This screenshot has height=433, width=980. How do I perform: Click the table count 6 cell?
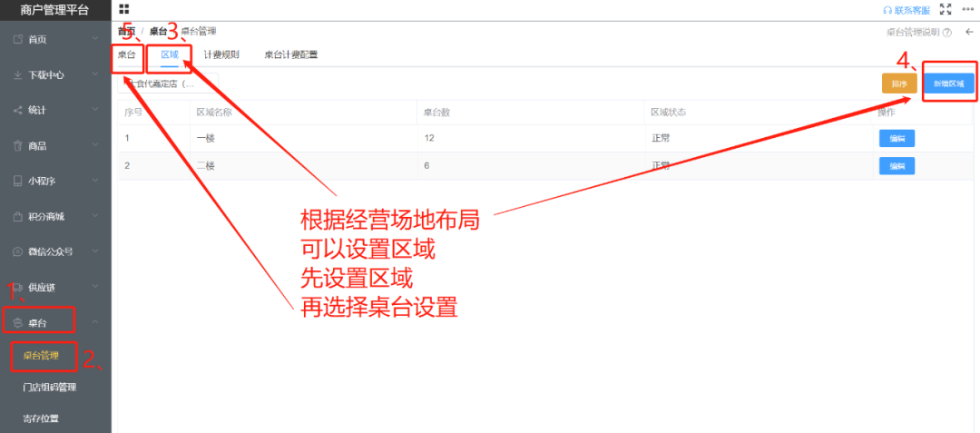(426, 165)
